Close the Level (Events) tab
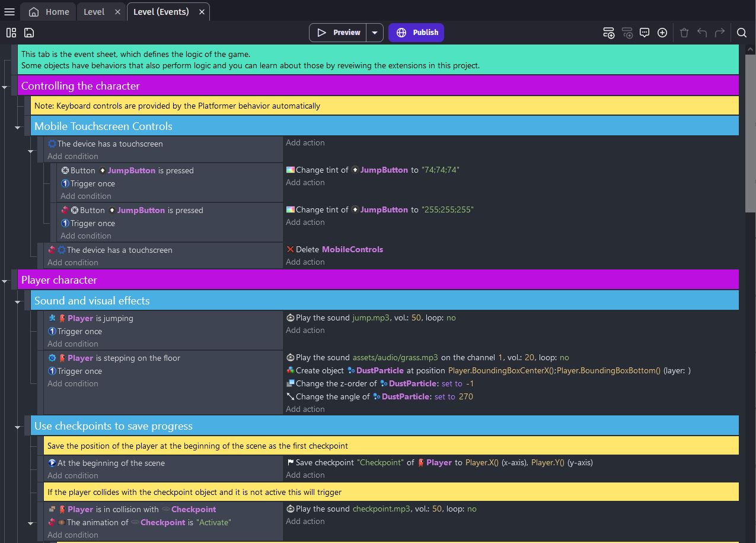The height and width of the screenshot is (543, 756). click(x=202, y=12)
